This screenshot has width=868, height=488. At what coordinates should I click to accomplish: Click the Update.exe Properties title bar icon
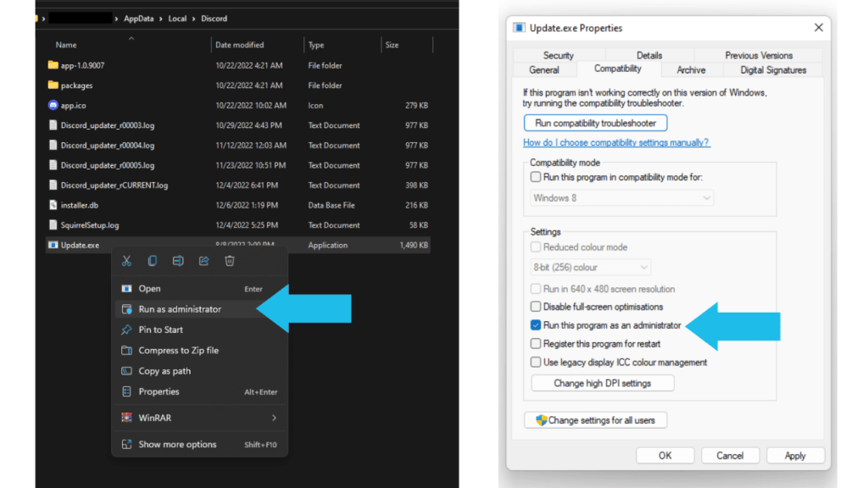[520, 28]
